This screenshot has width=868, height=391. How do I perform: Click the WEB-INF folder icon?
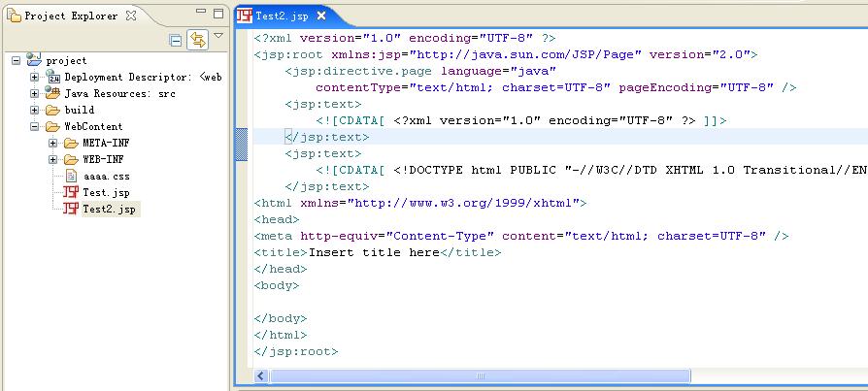[71, 160]
